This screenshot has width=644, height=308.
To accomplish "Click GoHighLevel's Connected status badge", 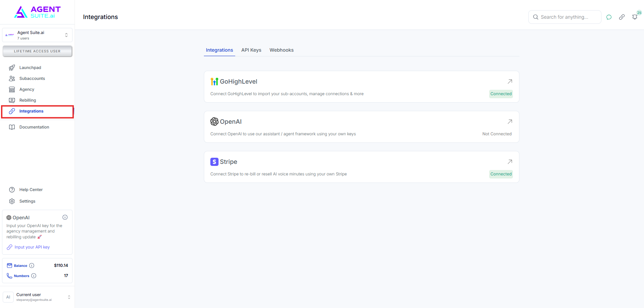I will coord(501,94).
